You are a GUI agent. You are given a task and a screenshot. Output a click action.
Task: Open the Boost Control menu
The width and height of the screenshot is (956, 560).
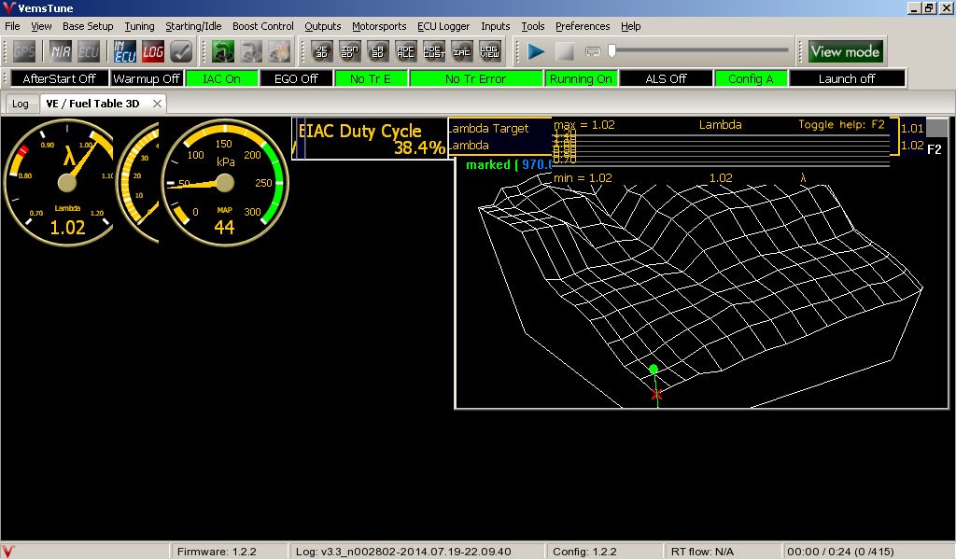pyautogui.click(x=262, y=26)
